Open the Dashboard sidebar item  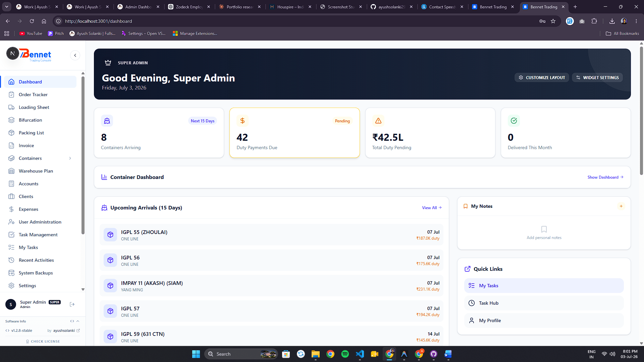tap(40, 82)
